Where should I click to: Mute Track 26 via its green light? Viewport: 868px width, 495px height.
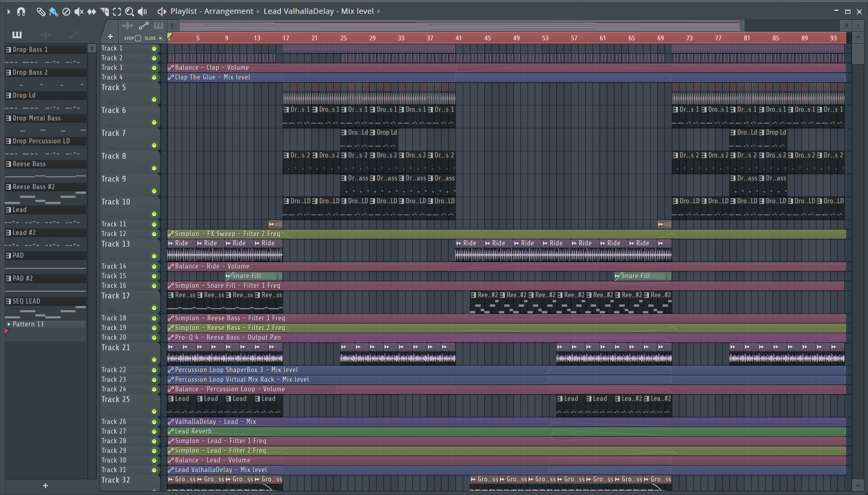[154, 422]
